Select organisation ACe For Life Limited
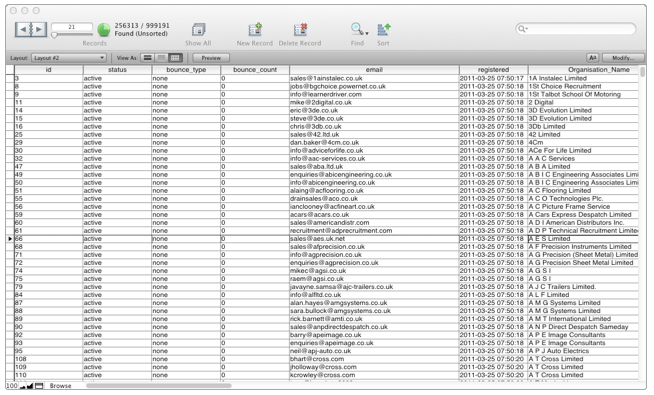 coord(583,151)
